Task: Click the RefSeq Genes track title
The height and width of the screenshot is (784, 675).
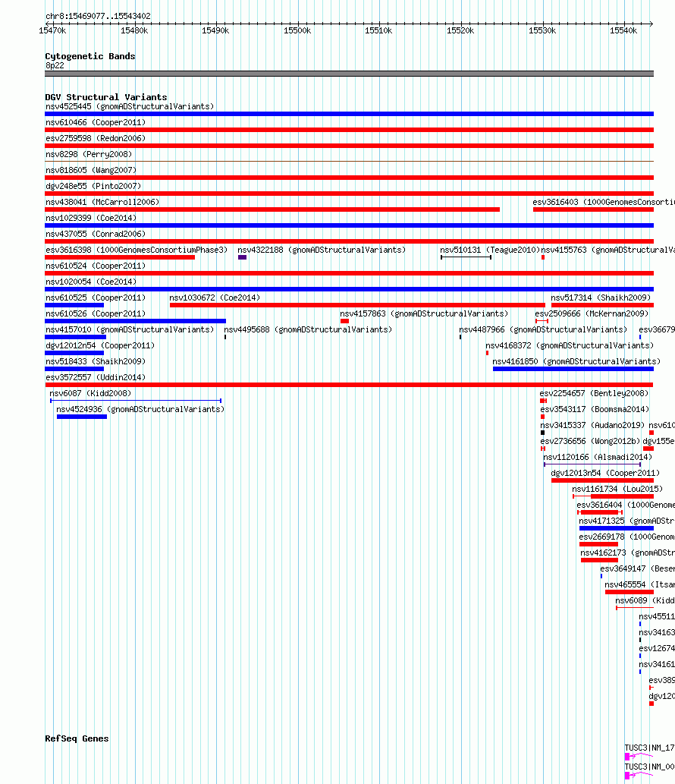Action: pyautogui.click(x=77, y=738)
